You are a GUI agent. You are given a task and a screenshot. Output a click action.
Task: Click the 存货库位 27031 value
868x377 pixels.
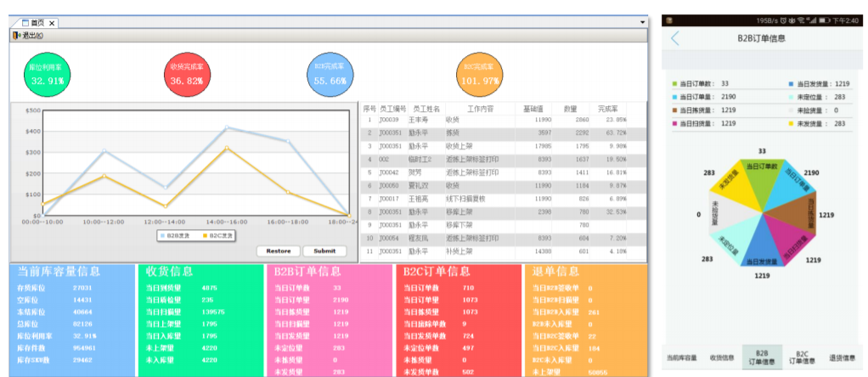tap(82, 288)
